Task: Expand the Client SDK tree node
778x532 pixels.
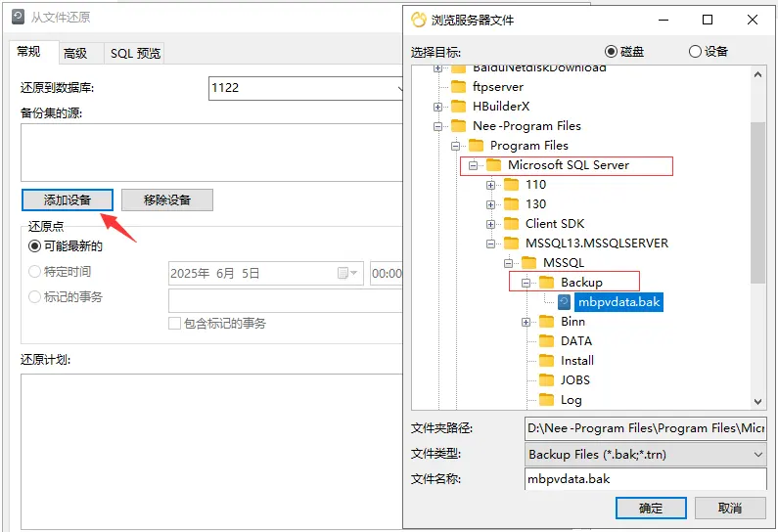Action: [490, 224]
